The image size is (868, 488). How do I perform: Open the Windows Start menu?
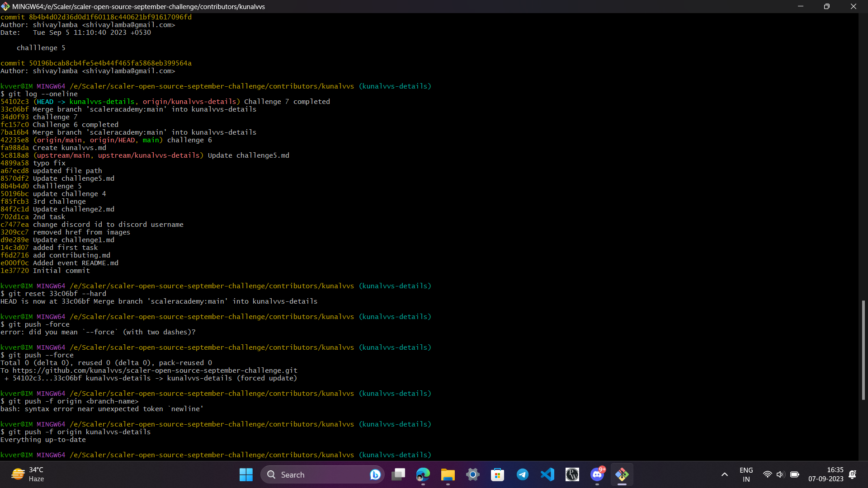point(246,475)
